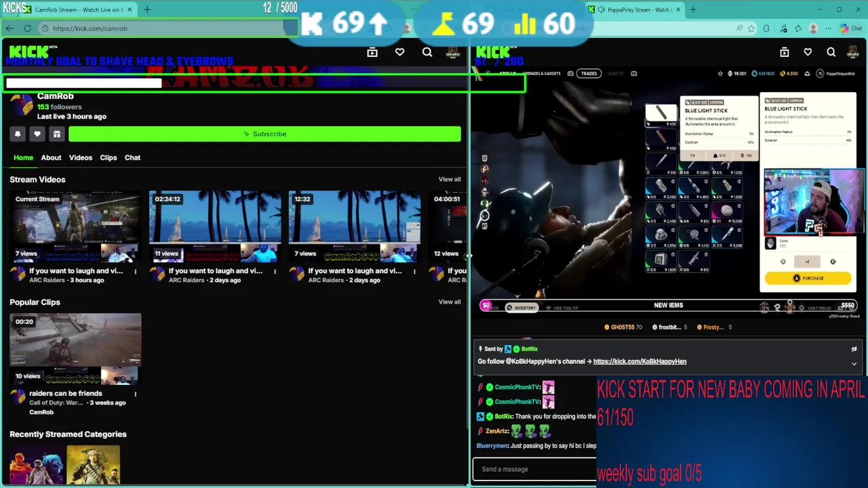Switch to the Videos tab
Image resolution: width=868 pixels, height=488 pixels.
click(x=81, y=157)
